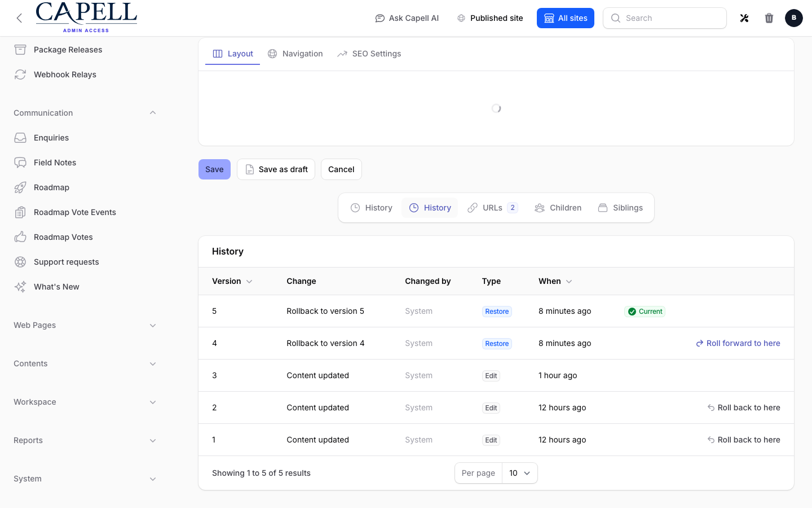The width and height of the screenshot is (812, 508).
Task: Select 'Rollback to version 5' change text
Action: coord(325,311)
